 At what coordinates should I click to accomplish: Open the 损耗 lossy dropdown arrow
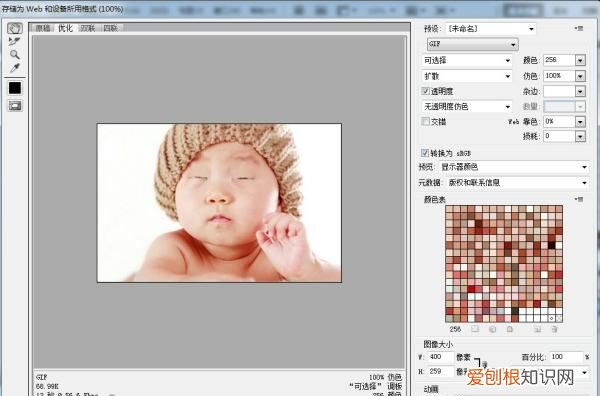(580, 136)
